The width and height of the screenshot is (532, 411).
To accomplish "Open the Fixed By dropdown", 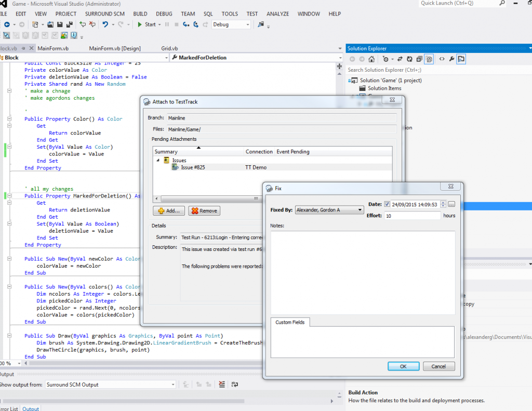I will pyautogui.click(x=329, y=210).
